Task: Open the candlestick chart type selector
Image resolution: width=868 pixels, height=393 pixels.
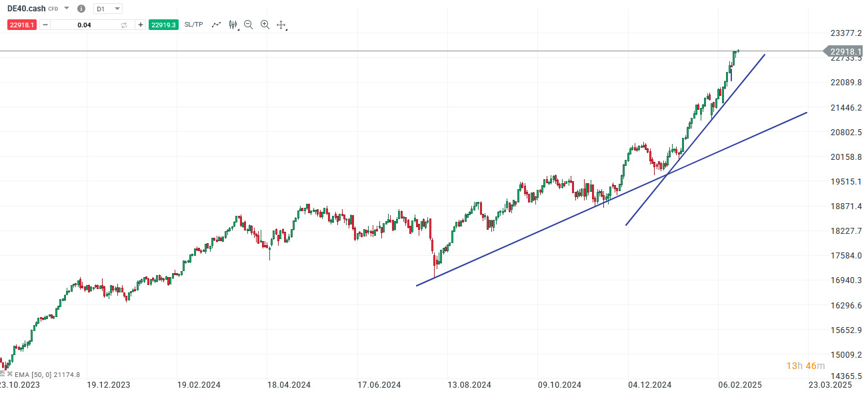Action: click(233, 25)
